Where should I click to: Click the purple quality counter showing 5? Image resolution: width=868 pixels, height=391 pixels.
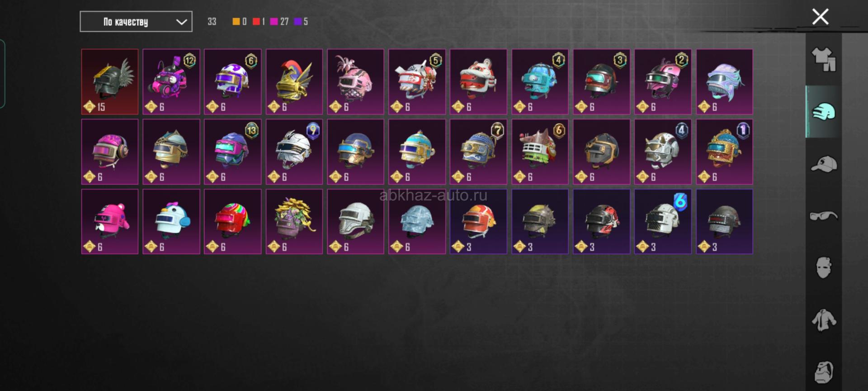click(x=301, y=21)
